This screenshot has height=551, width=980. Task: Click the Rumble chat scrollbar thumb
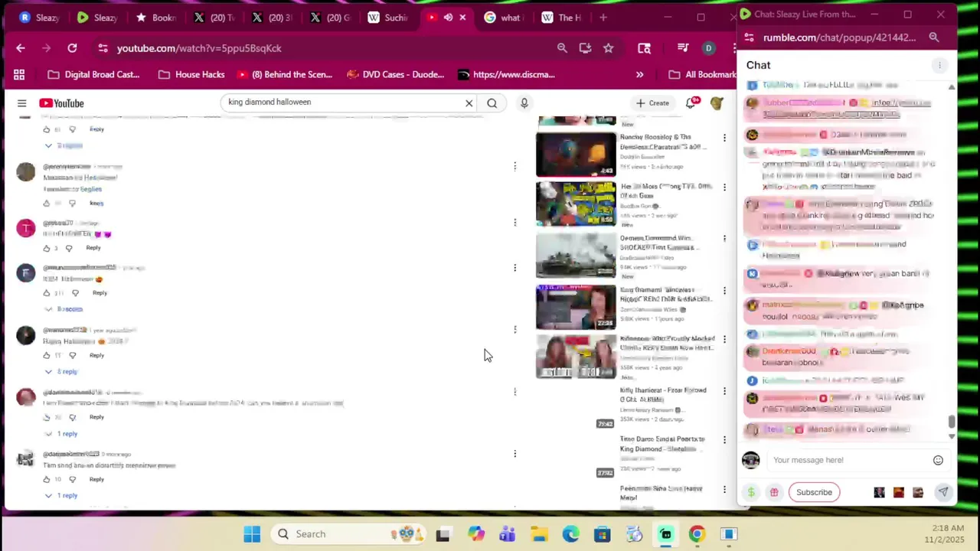click(x=952, y=422)
